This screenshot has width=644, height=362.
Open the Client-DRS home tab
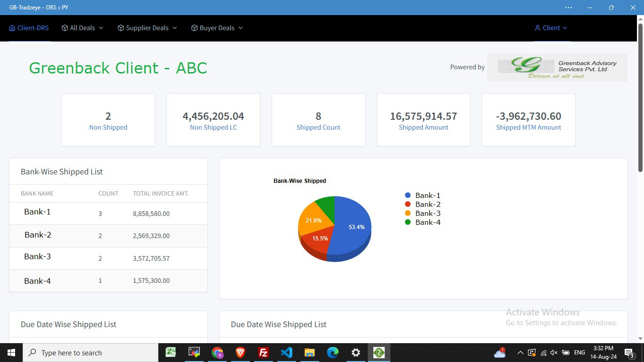click(x=29, y=28)
